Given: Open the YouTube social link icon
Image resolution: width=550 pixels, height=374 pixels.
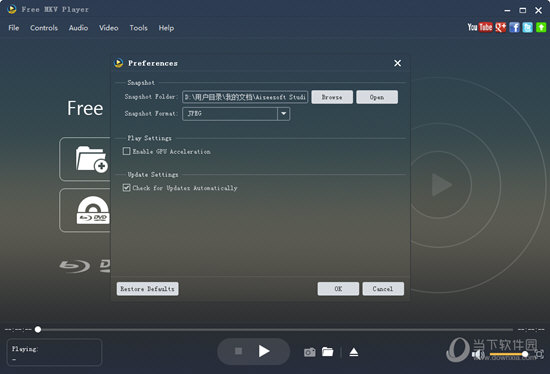Looking at the screenshot, I should [479, 27].
